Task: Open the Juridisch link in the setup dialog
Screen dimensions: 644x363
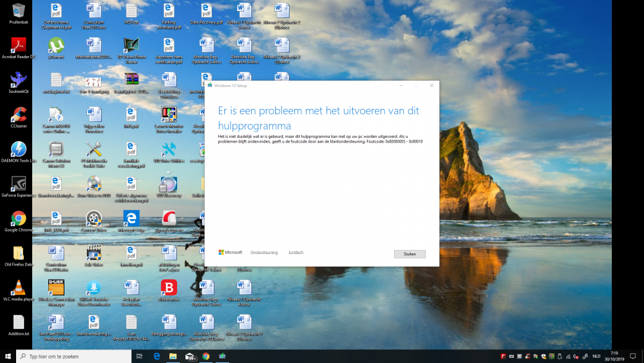Action: point(296,252)
